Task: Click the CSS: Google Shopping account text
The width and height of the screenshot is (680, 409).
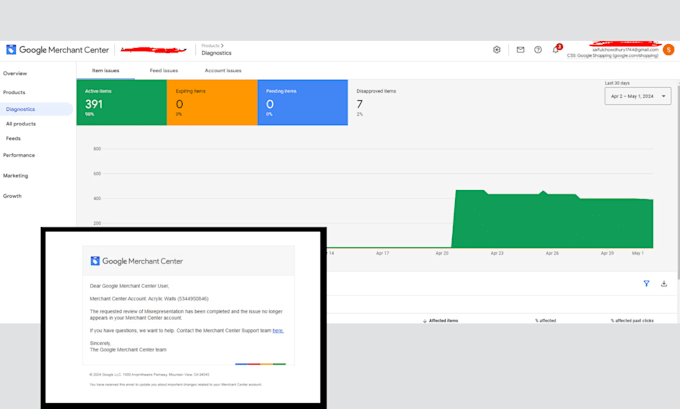Action: (x=612, y=56)
